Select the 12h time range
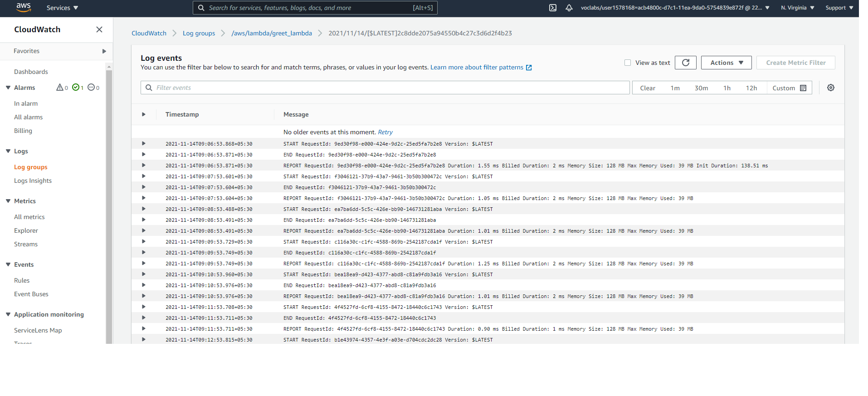Image resolution: width=868 pixels, height=396 pixels. (x=751, y=88)
